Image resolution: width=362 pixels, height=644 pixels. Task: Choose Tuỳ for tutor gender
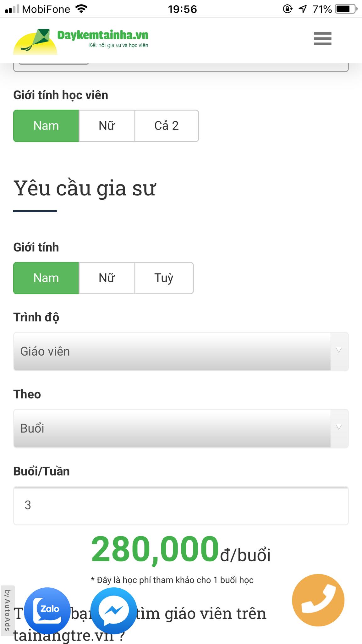(164, 278)
